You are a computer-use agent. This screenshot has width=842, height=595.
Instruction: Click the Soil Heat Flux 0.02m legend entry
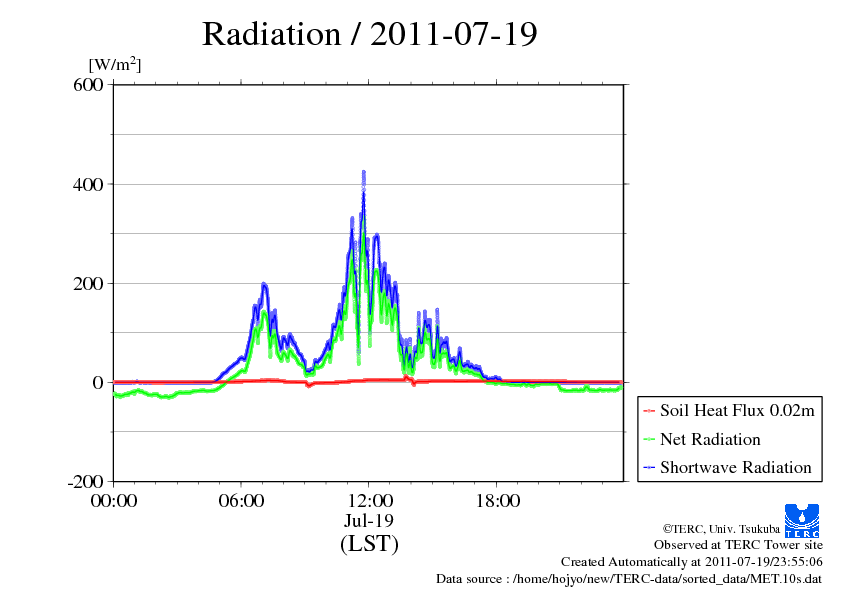point(729,411)
